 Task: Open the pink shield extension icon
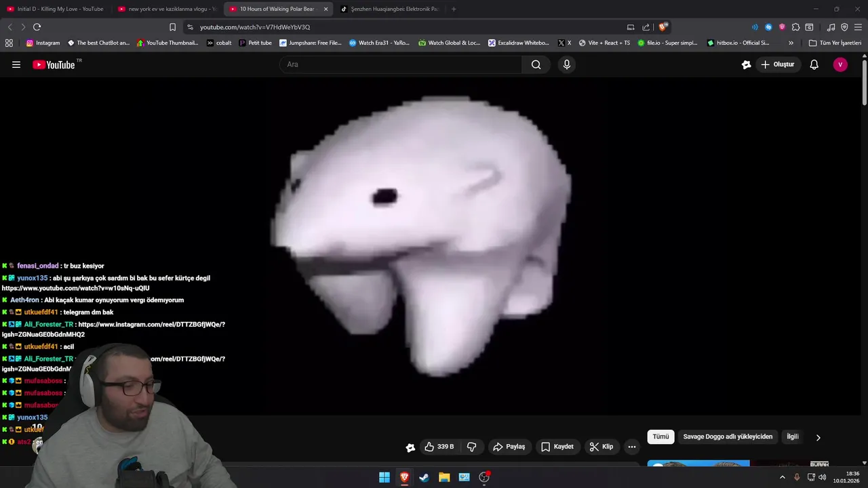pos(782,27)
